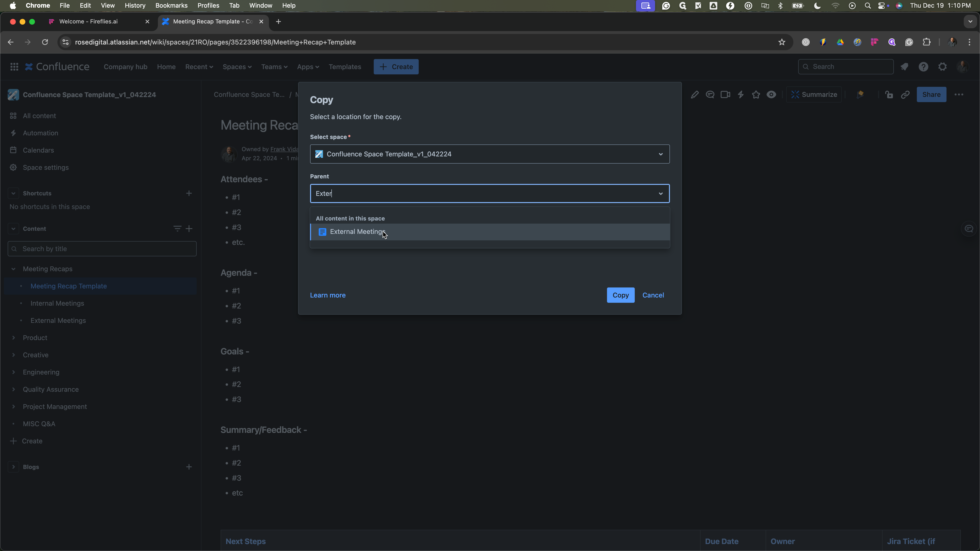Click the video record icon in the page toolbar

pyautogui.click(x=725, y=95)
